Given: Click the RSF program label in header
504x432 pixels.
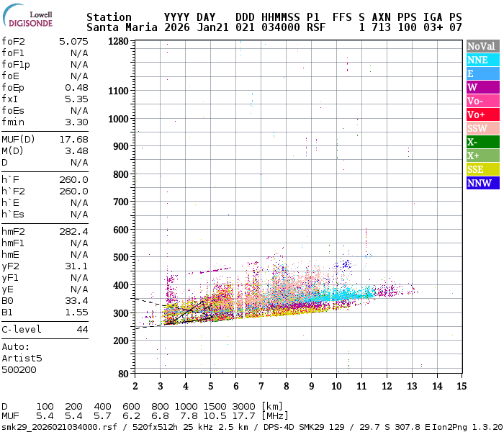Looking at the screenshot, I should point(316,27).
